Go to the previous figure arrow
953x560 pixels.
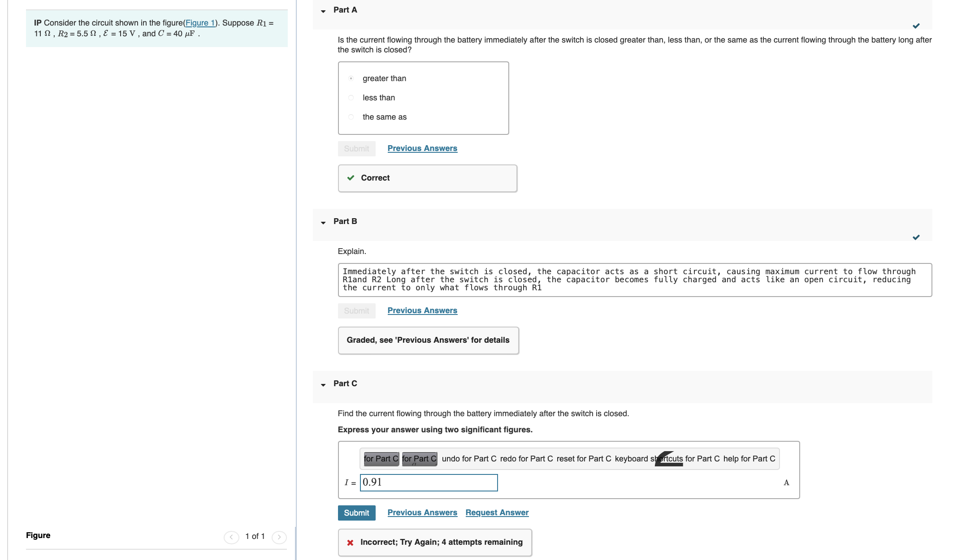click(231, 537)
